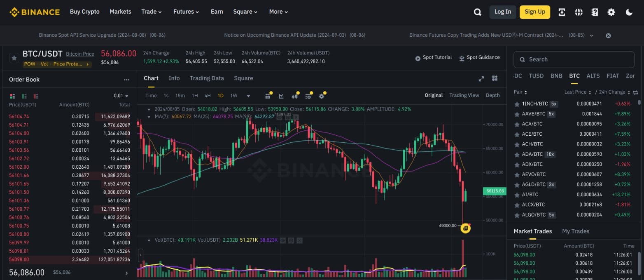Open more time intervals dropdown arrow
This screenshot has height=280, width=644.
coord(248,96)
